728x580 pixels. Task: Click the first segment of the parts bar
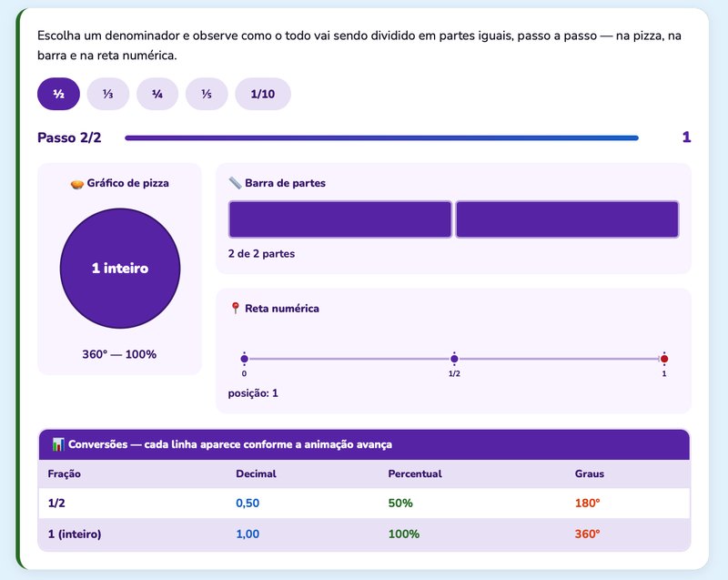[x=340, y=219]
